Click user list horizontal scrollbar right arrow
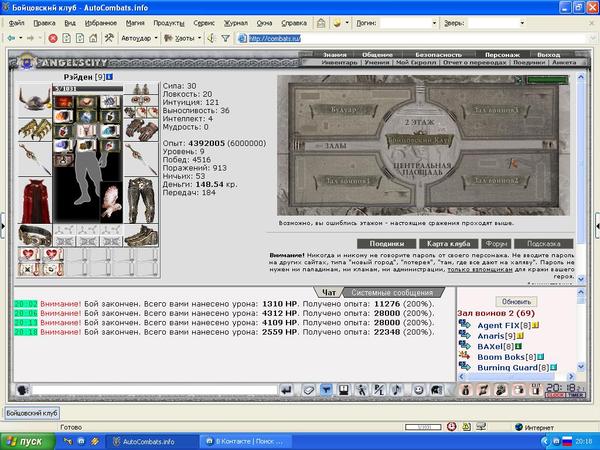Image resolution: width=600 pixels, height=450 pixels. tap(571, 377)
